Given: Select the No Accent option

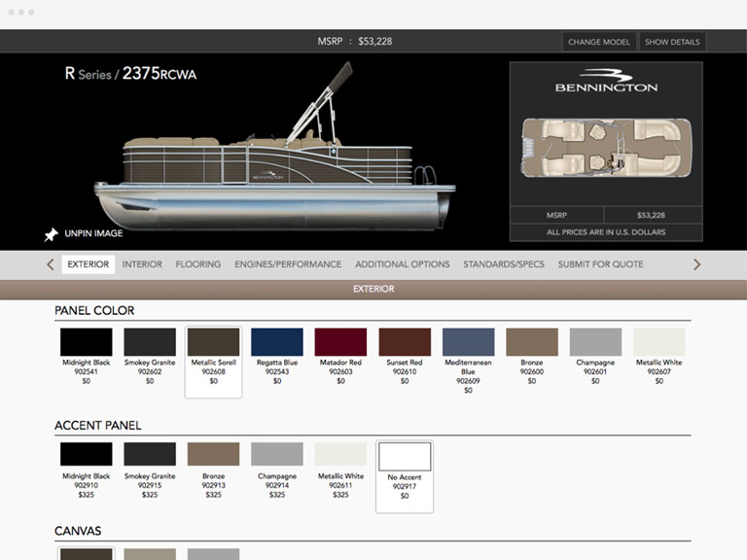Looking at the screenshot, I should 405,457.
